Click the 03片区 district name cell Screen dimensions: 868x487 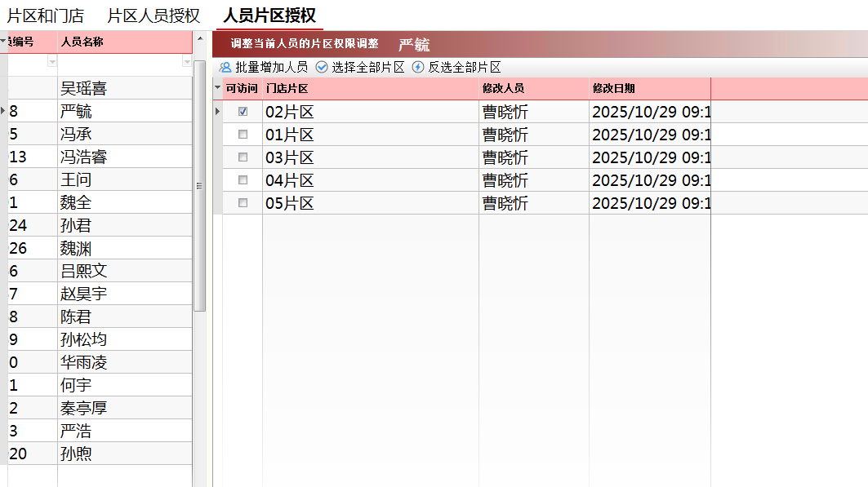click(x=371, y=157)
